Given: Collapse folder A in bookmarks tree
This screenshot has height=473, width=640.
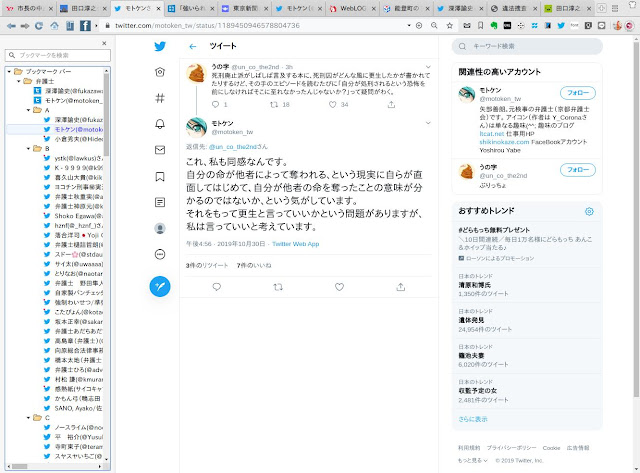Looking at the screenshot, I should pos(28,110).
